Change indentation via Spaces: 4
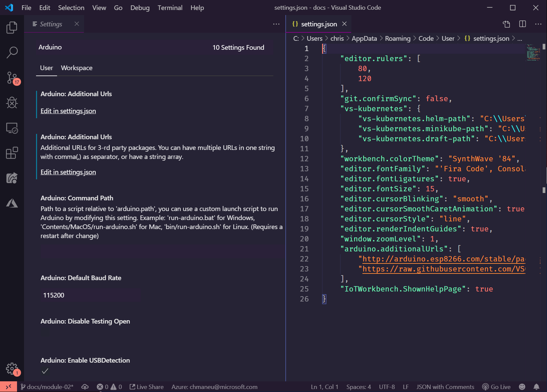The width and height of the screenshot is (547, 392). tap(358, 387)
